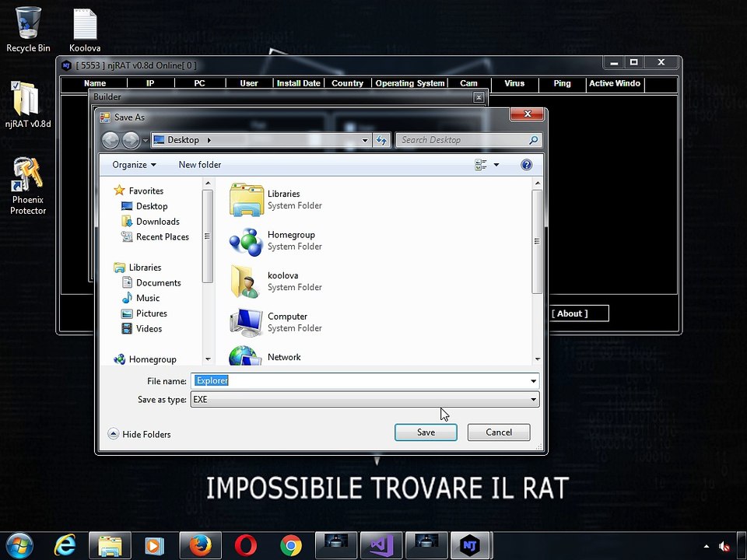Click the Save button
This screenshot has width=747, height=560.
426,432
